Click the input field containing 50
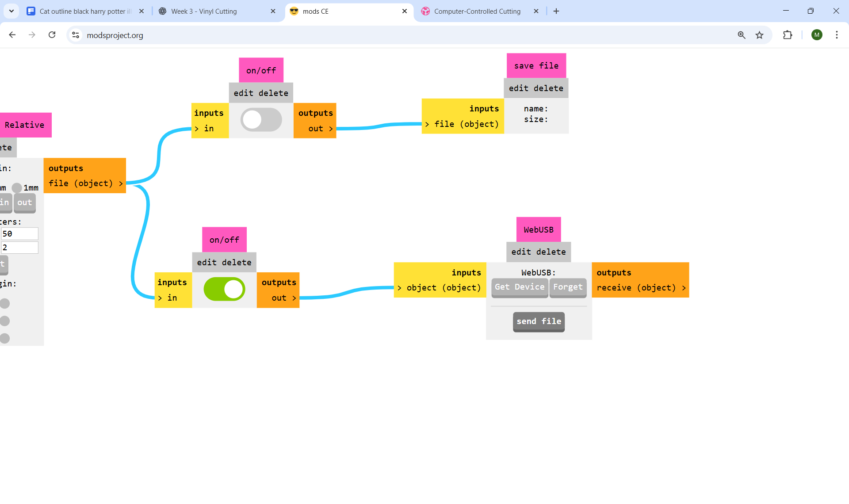The height and width of the screenshot is (504, 849). 19,234
